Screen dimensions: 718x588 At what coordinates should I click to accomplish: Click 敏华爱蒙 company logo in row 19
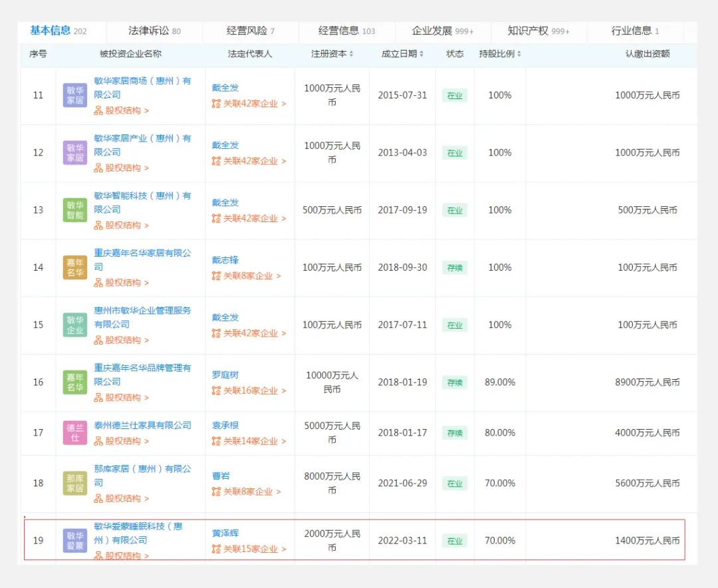tap(74, 540)
